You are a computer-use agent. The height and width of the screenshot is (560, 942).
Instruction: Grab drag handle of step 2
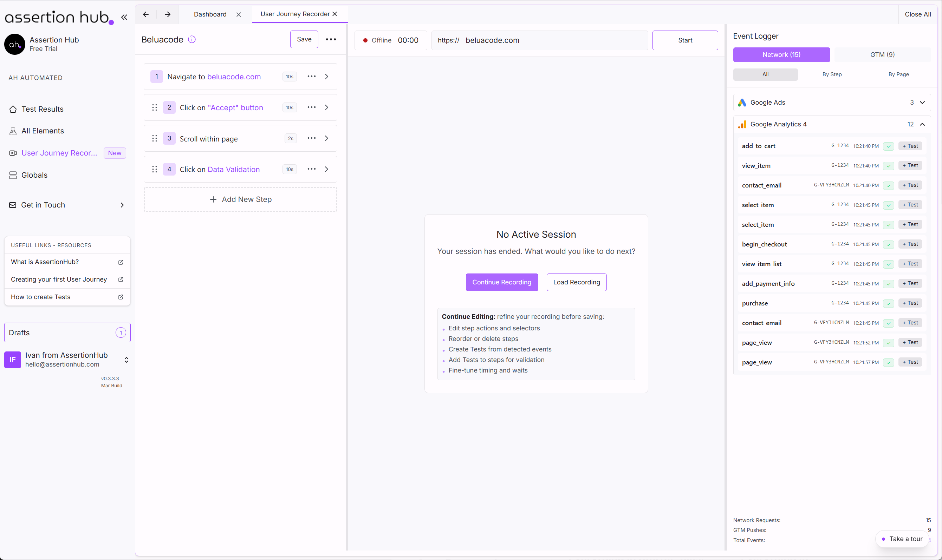154,107
